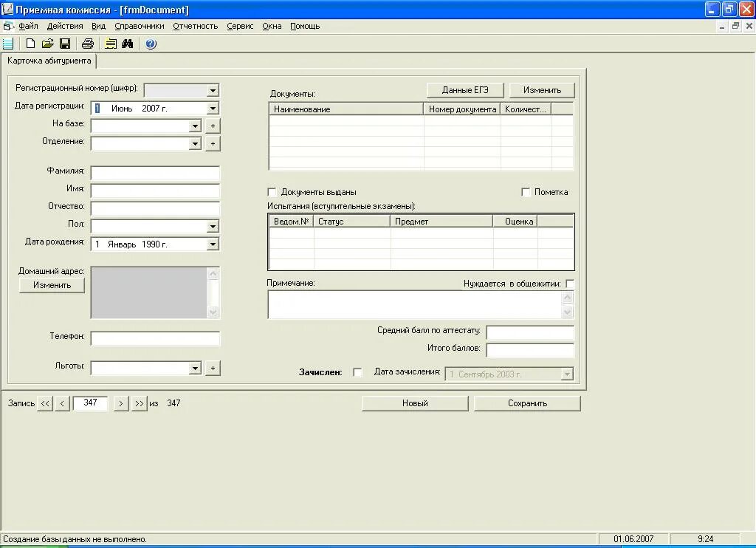Click the Данные ЕГЭ button

[x=465, y=90]
